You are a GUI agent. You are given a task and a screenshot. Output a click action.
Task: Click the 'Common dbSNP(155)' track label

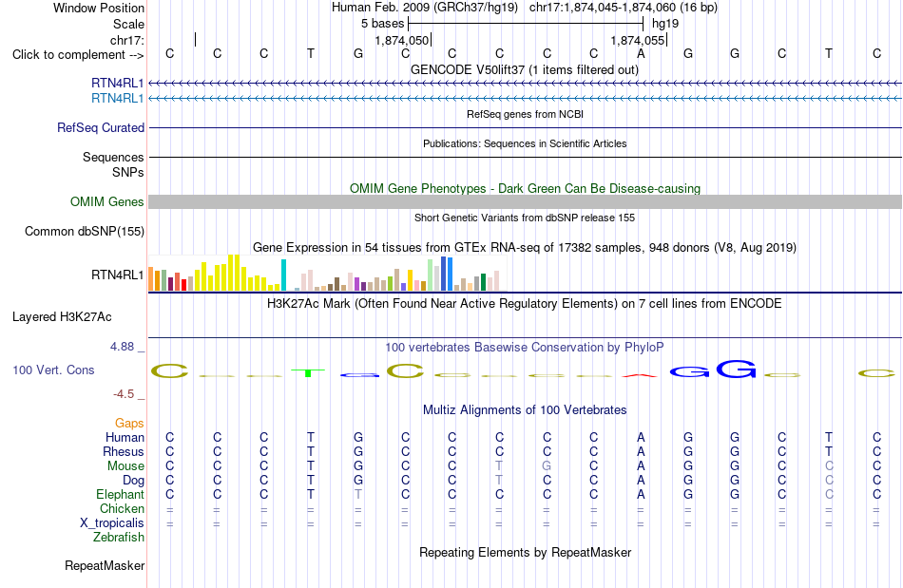point(85,231)
